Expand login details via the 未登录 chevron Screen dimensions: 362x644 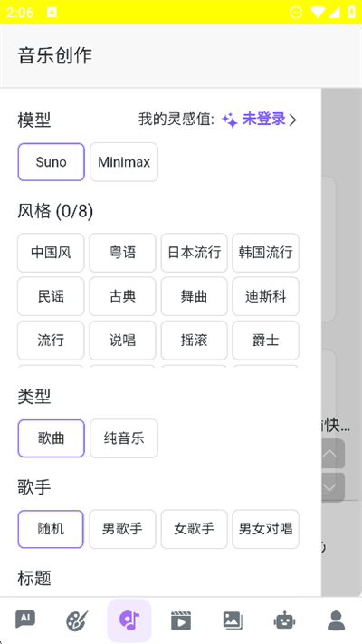pyautogui.click(x=292, y=120)
